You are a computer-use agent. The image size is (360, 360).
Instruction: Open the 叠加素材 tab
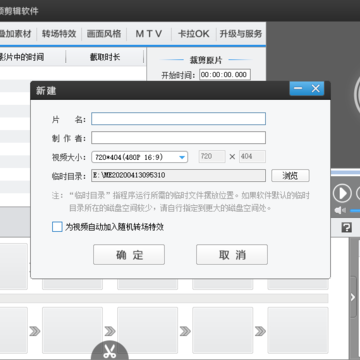point(16,34)
